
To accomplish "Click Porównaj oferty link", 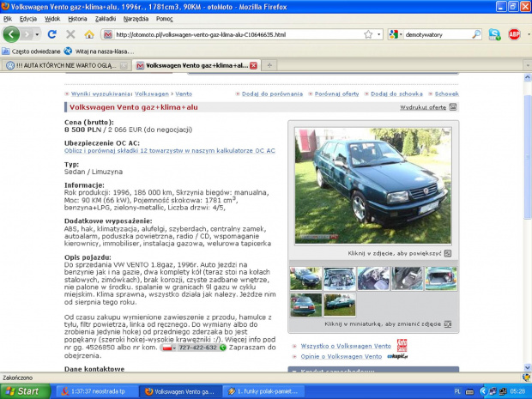I will (336, 94).
